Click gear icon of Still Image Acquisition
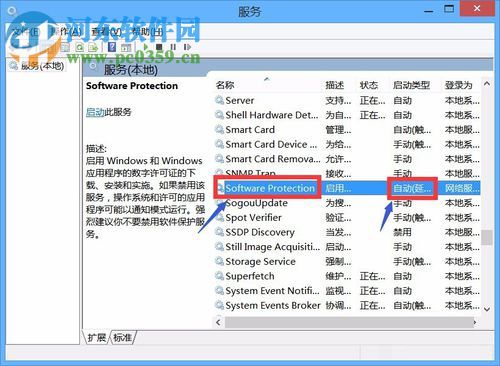This screenshot has width=500, height=366. tap(219, 247)
